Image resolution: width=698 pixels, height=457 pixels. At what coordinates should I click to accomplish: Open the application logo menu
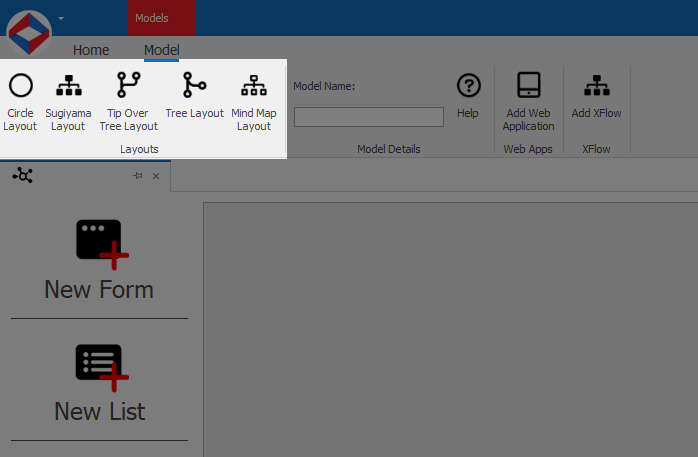coord(29,32)
